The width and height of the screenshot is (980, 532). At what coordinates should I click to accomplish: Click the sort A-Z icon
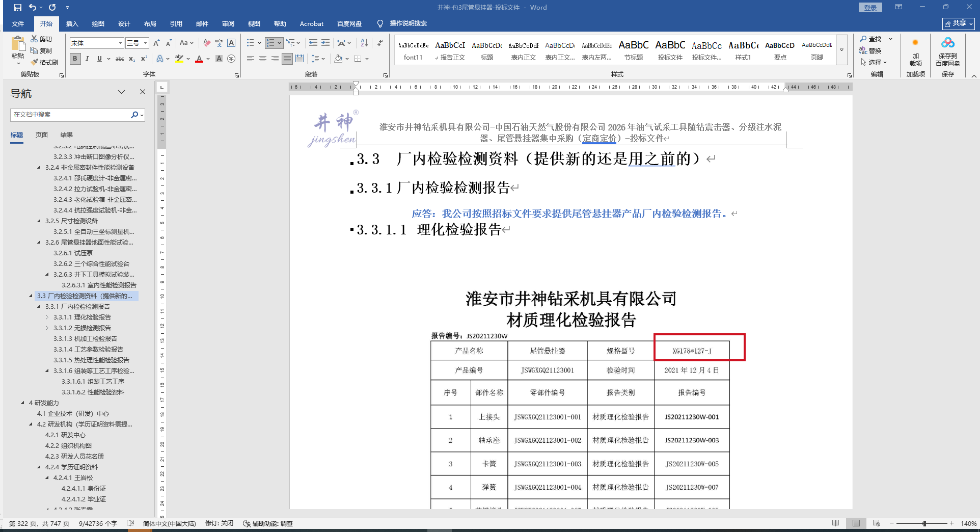point(364,43)
